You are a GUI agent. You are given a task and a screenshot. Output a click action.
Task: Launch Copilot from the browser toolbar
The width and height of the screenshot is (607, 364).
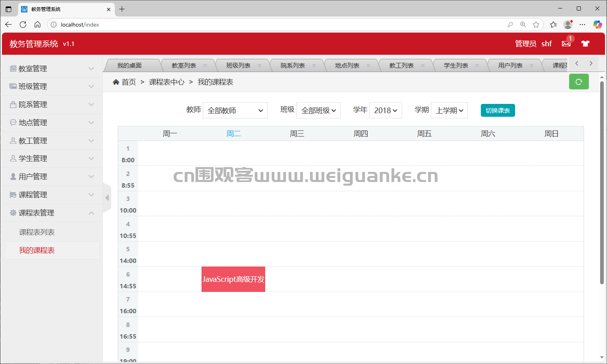click(597, 25)
